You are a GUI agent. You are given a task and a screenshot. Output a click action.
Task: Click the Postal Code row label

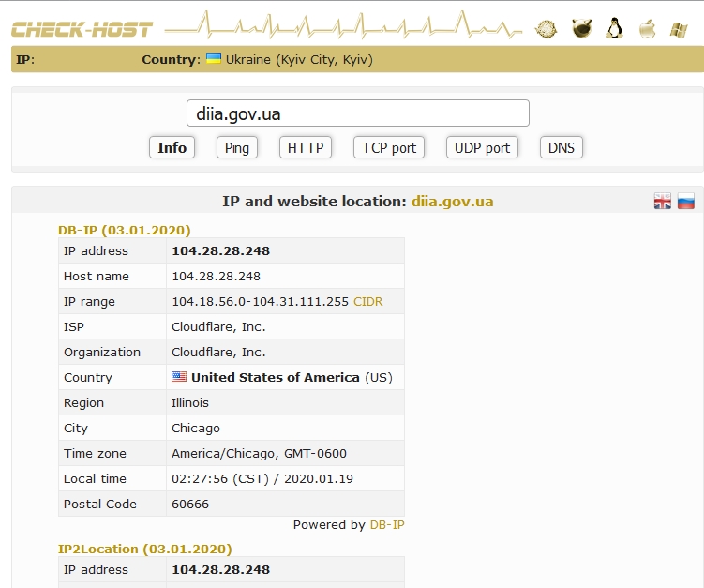pyautogui.click(x=100, y=504)
